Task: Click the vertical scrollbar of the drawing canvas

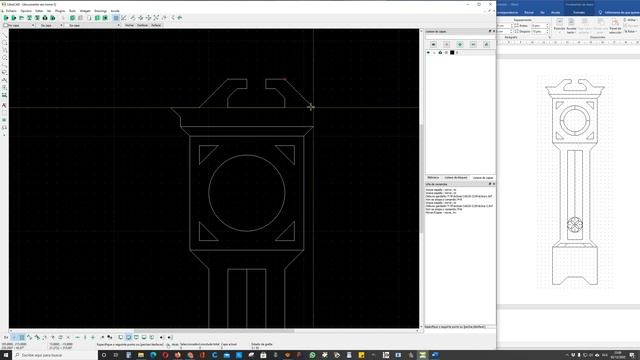Action: pos(421,178)
